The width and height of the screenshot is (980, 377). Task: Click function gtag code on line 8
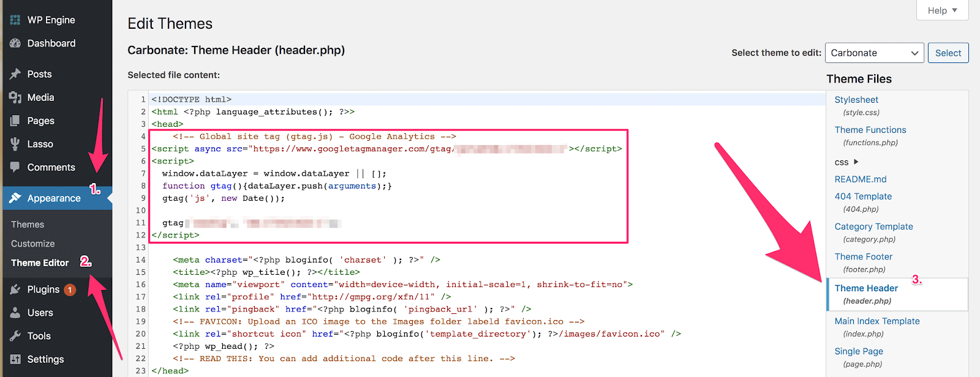point(277,186)
